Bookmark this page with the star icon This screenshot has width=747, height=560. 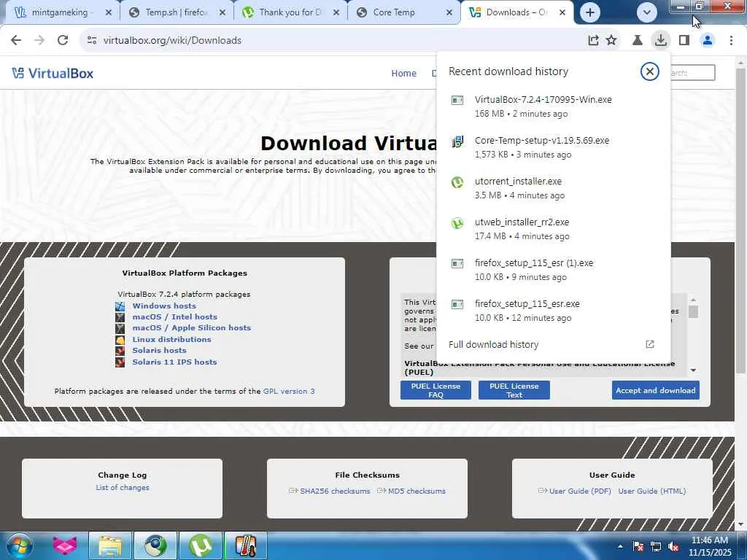pos(612,41)
